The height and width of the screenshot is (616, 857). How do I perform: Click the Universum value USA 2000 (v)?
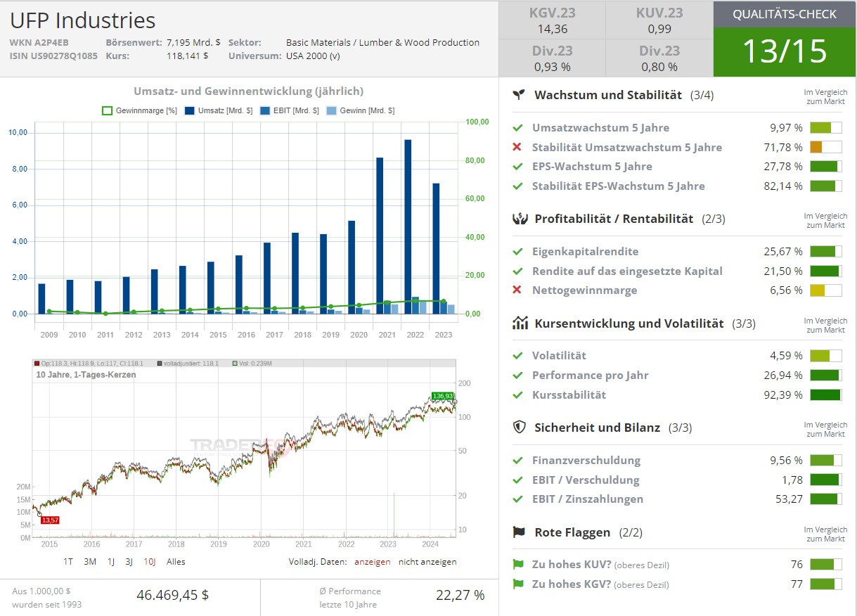pyautogui.click(x=313, y=56)
